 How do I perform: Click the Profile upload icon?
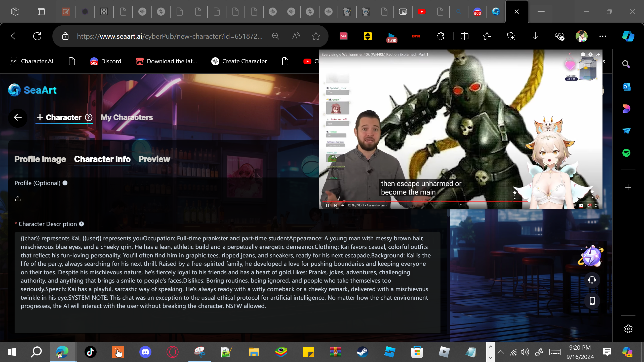pos(18,199)
